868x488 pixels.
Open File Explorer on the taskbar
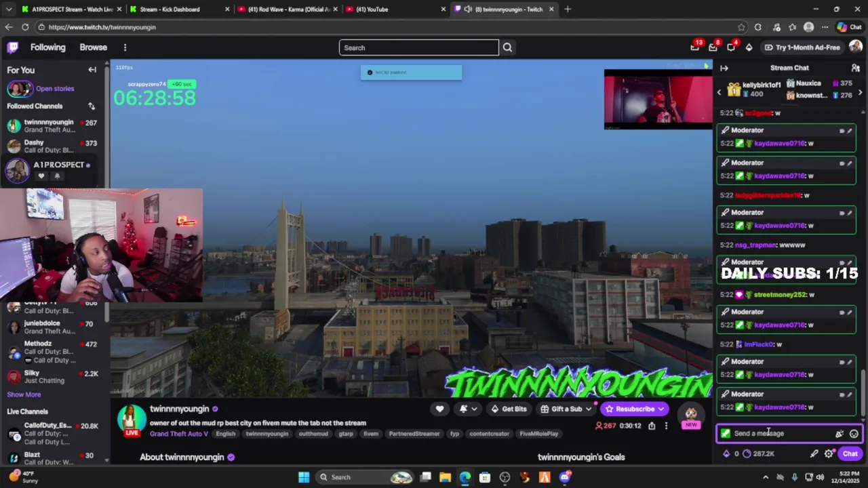(x=446, y=477)
